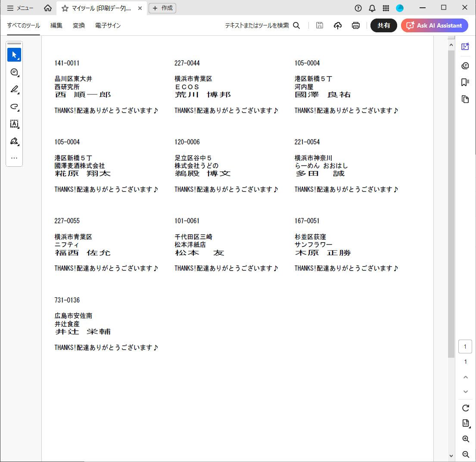Open the comments panel icon at right
This screenshot has height=462, width=476.
click(465, 66)
